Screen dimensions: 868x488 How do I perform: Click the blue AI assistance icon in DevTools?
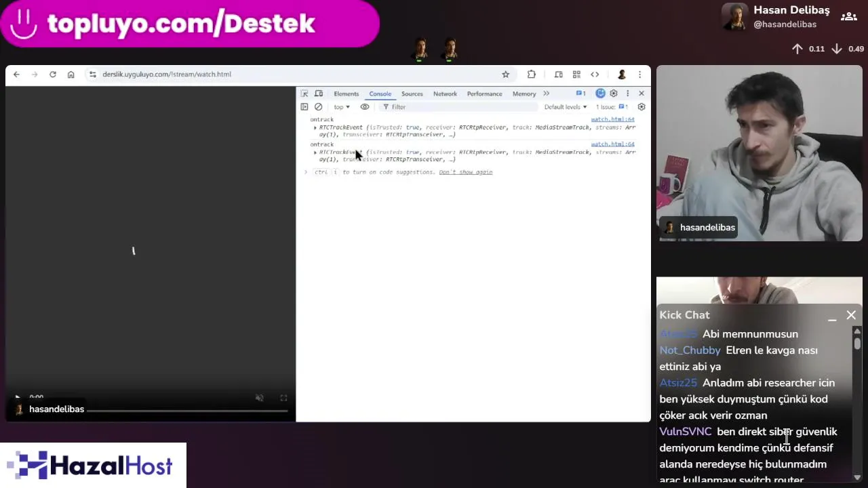pos(600,94)
